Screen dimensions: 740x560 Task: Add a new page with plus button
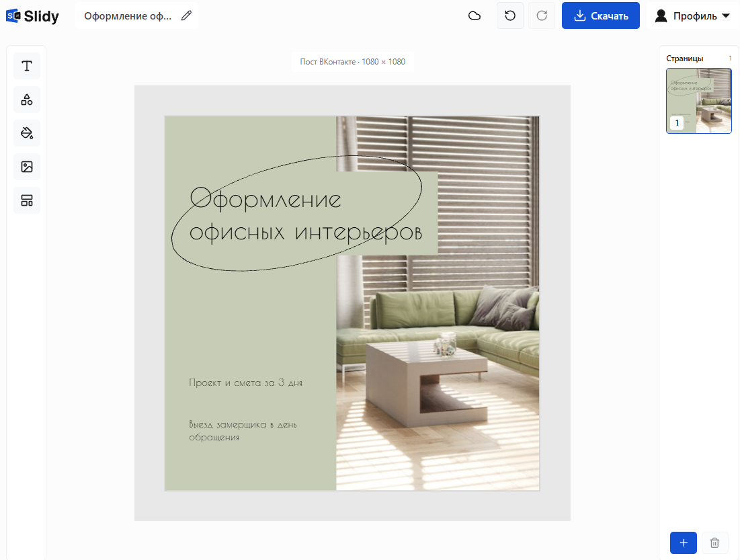pos(684,543)
